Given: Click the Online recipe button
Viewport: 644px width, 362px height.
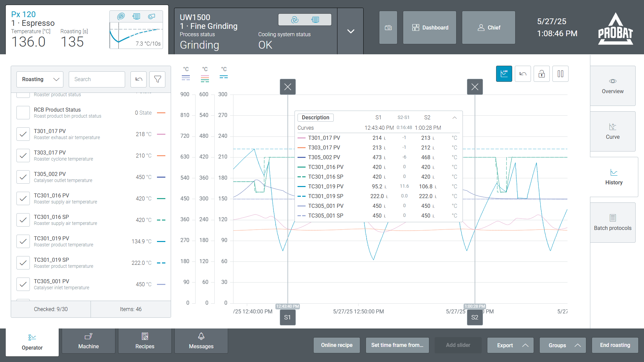Looking at the screenshot, I should (336, 345).
